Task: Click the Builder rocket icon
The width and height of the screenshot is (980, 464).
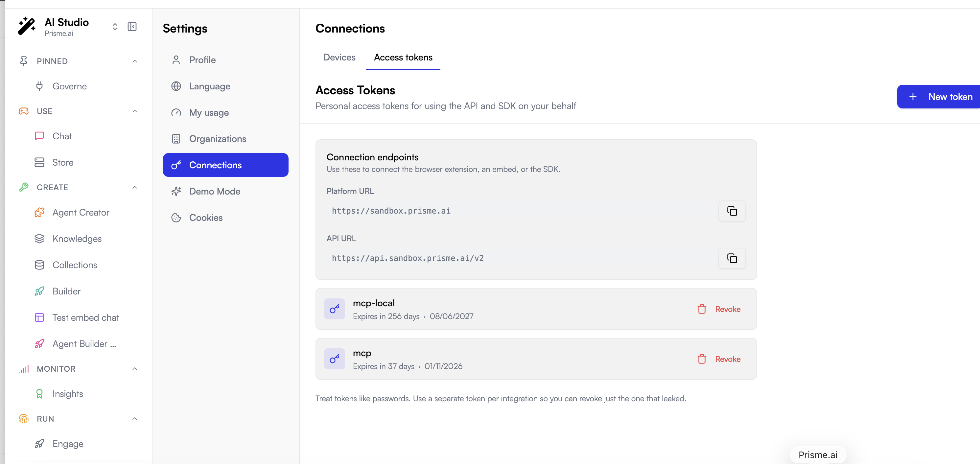Action: pos(39,291)
